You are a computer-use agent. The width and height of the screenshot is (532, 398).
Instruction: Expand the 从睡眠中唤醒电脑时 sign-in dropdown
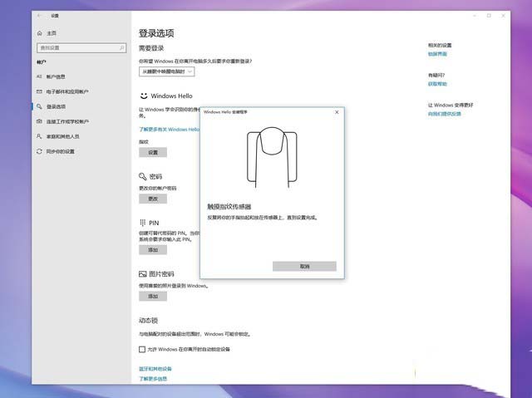pos(166,71)
